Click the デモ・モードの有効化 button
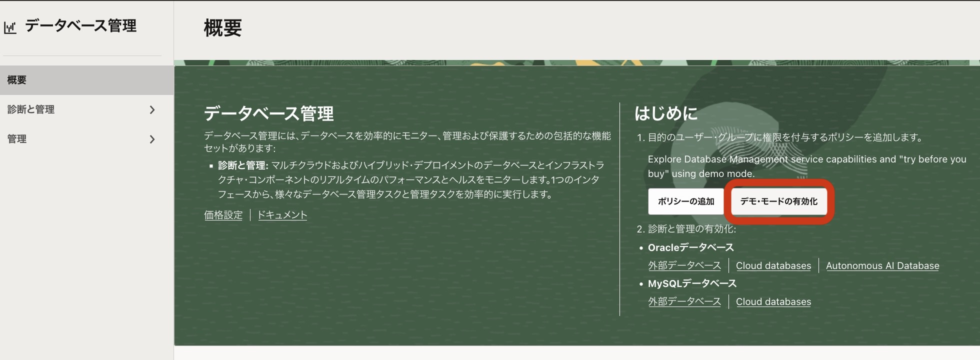Screen dimensions: 980x360 pyautogui.click(x=778, y=201)
